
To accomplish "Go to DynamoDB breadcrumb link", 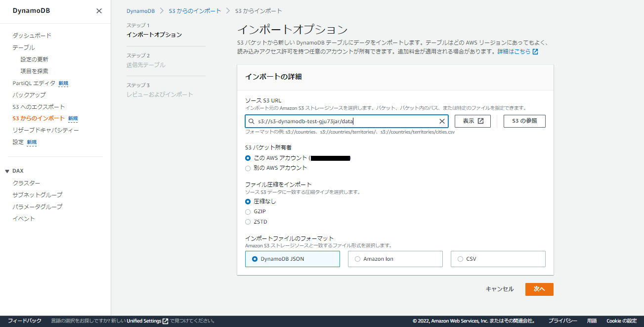I will (140, 11).
